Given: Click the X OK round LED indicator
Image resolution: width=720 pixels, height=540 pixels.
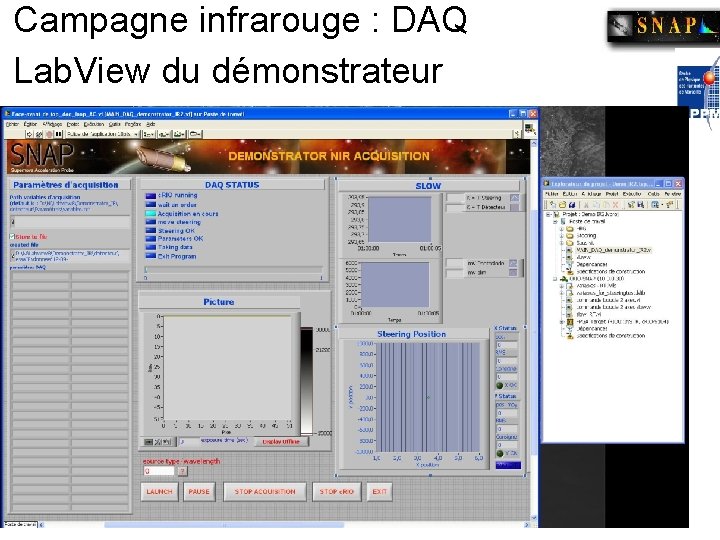Looking at the screenshot, I should click(500, 385).
